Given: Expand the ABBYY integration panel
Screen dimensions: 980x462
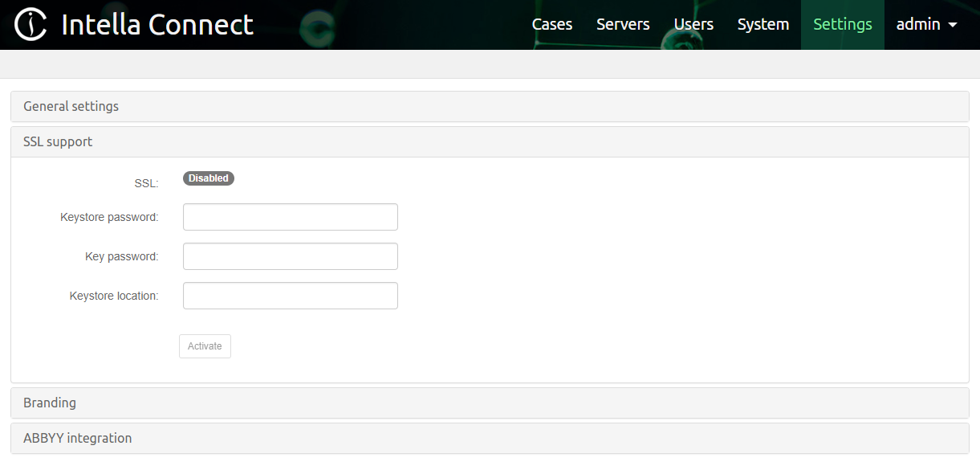Looking at the screenshot, I should coord(77,438).
